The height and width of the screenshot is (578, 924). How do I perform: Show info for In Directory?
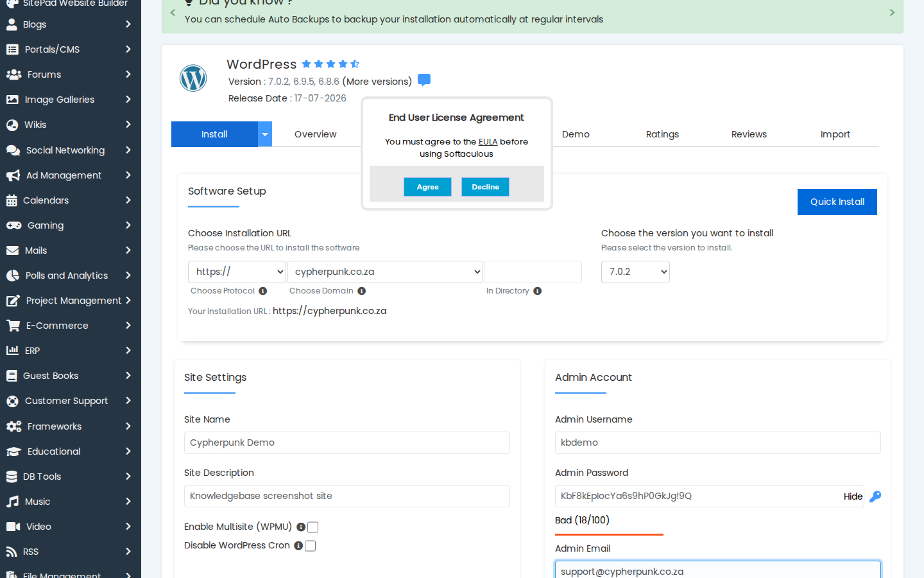(538, 291)
